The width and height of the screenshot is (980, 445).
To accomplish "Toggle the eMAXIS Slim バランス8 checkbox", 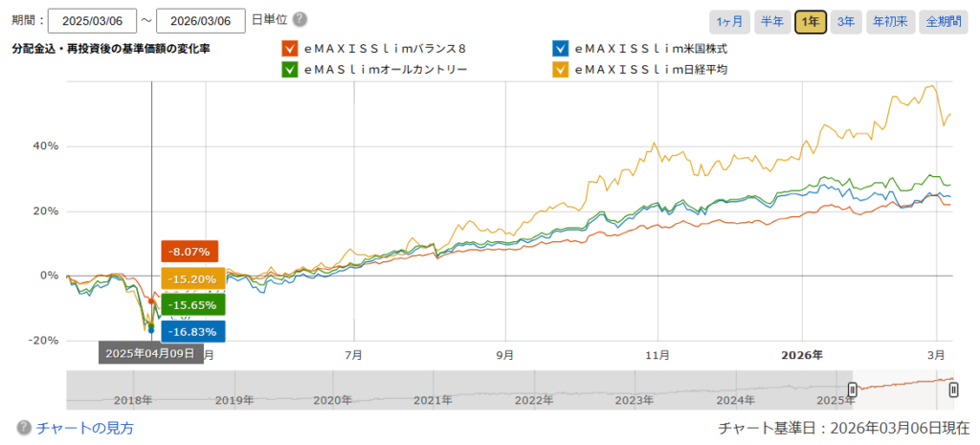I will pos(290,48).
